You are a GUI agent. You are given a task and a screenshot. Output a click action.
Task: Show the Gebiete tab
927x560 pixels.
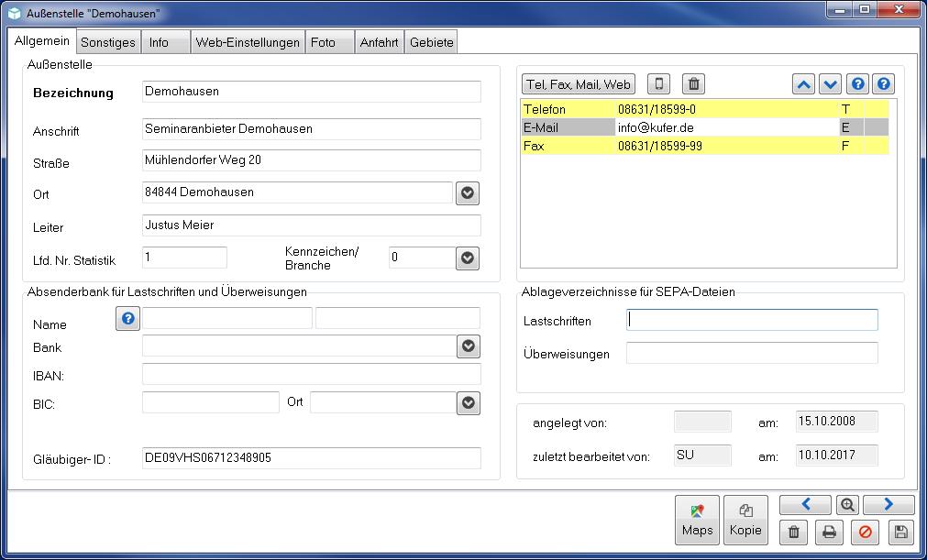click(432, 42)
